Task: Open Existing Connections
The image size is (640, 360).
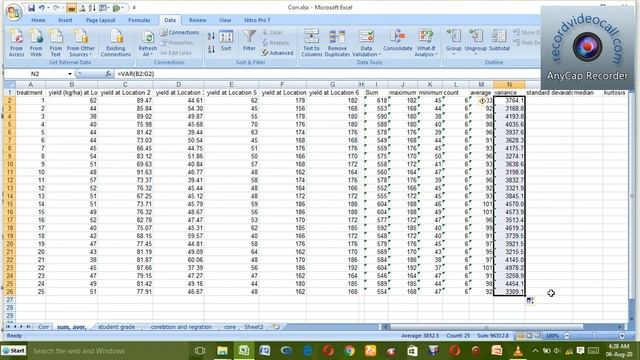Action: tap(116, 42)
